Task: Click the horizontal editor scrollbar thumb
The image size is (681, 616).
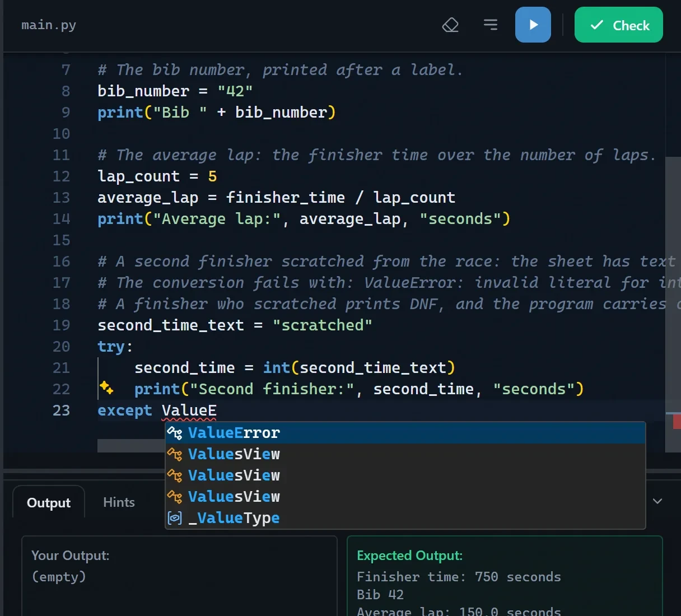Action: [x=131, y=446]
